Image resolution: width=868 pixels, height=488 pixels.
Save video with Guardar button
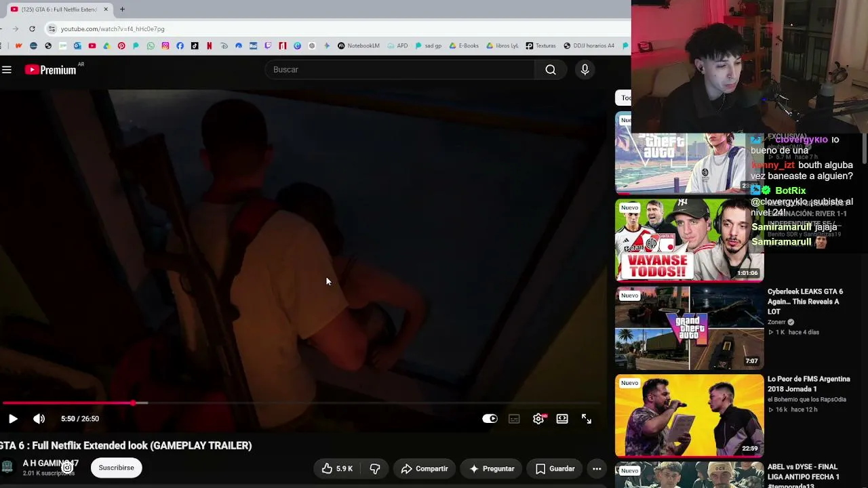pos(555,468)
